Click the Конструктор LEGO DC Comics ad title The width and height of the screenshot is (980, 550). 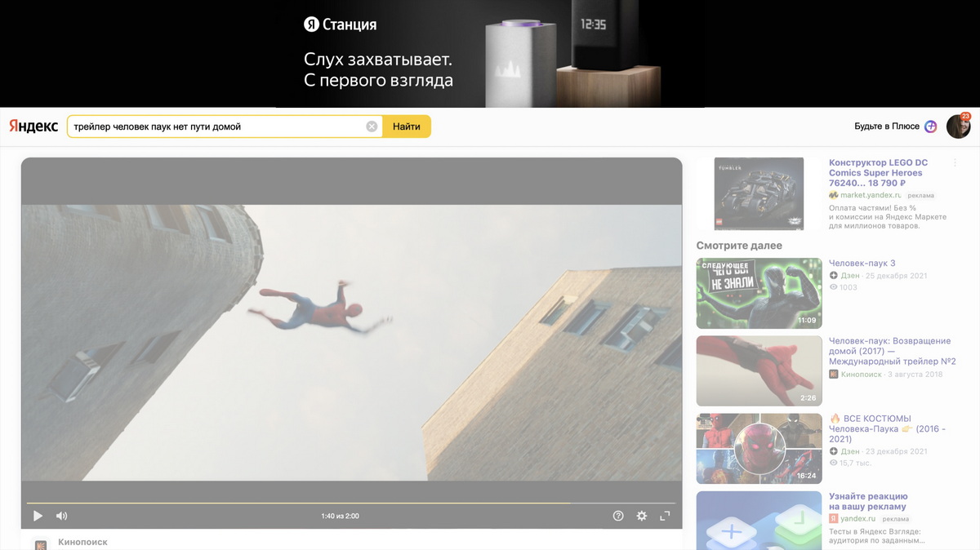tap(878, 173)
